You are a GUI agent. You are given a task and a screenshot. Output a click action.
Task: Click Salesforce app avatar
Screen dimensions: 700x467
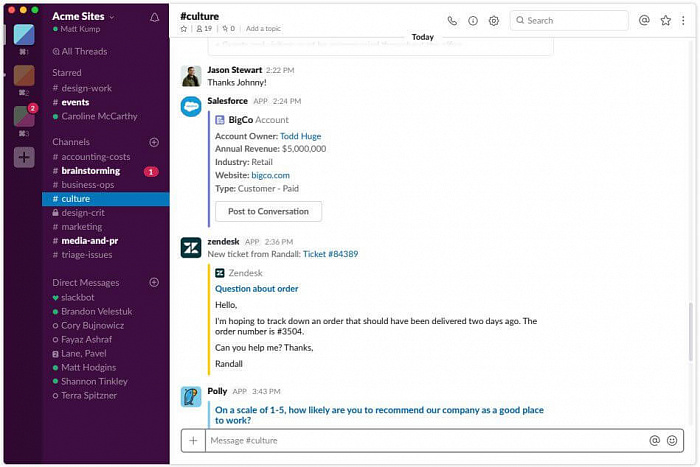pyautogui.click(x=191, y=107)
